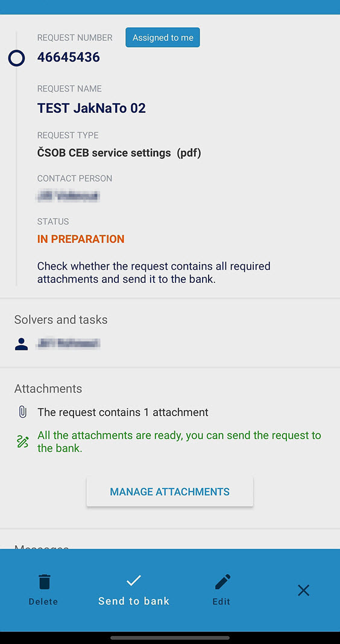The width and height of the screenshot is (340, 644).
Task: Click the ČSOB CEB service settings request type
Action: click(119, 153)
